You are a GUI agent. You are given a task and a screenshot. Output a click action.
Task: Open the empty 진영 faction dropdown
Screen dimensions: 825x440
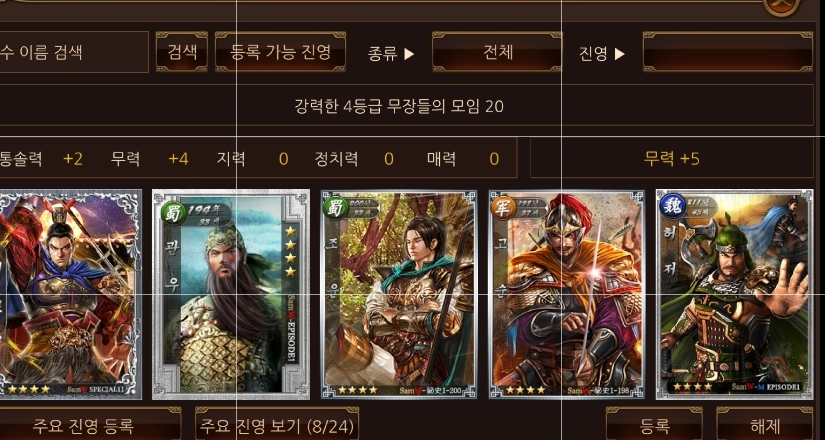click(728, 52)
